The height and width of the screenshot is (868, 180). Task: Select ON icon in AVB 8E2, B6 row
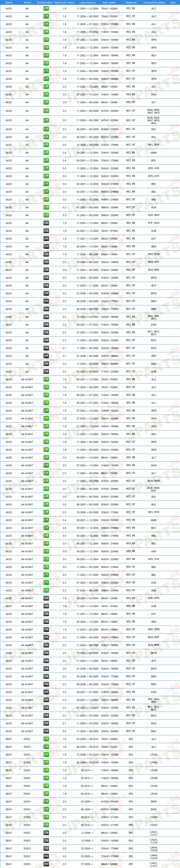(46, 231)
